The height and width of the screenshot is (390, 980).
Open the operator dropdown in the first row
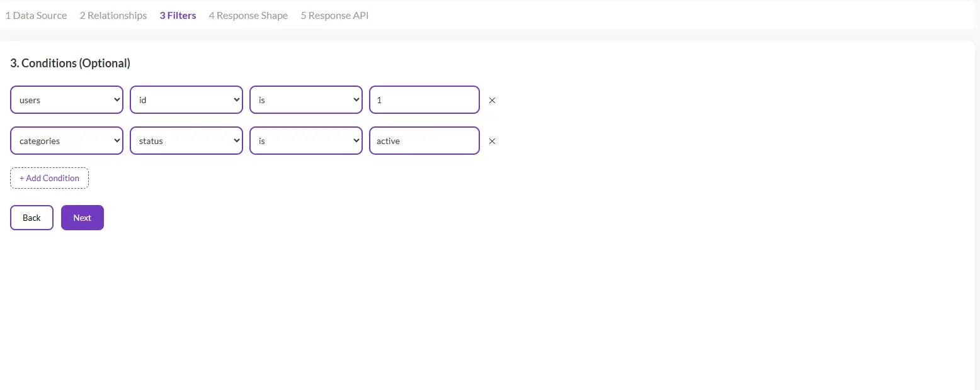(305, 100)
